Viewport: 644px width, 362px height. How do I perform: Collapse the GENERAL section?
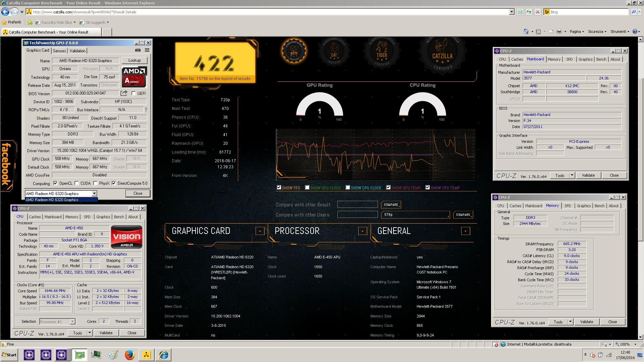click(x=466, y=231)
